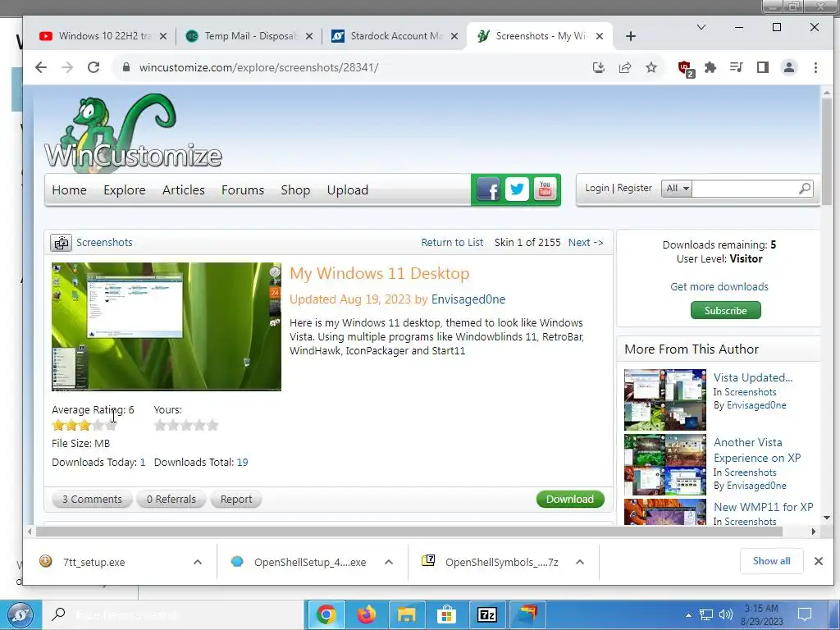Click the padlock site info icon
The width and height of the screenshot is (840, 630).
(126, 67)
